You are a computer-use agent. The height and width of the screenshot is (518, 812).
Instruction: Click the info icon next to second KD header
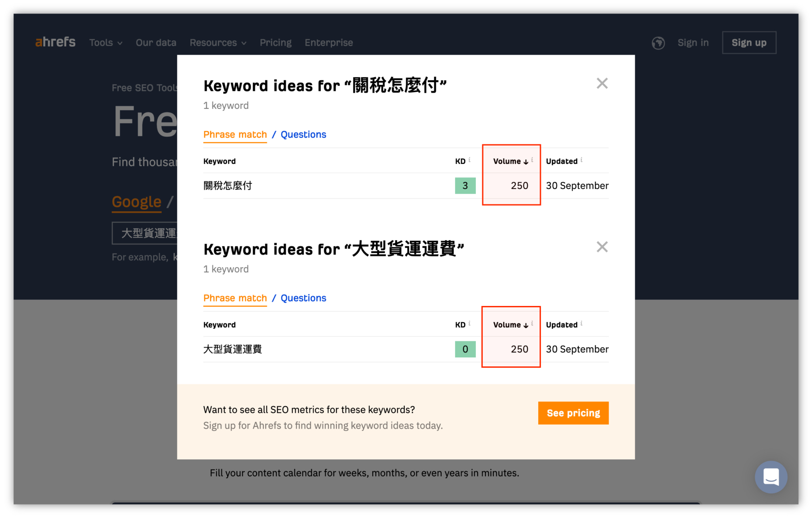[470, 323]
